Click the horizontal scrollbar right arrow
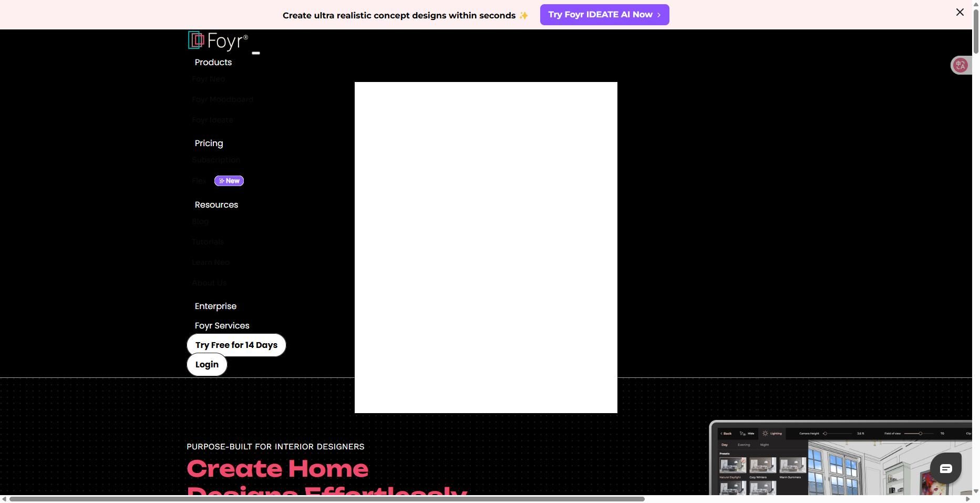Viewport: 980px width, 503px height. pos(968,499)
